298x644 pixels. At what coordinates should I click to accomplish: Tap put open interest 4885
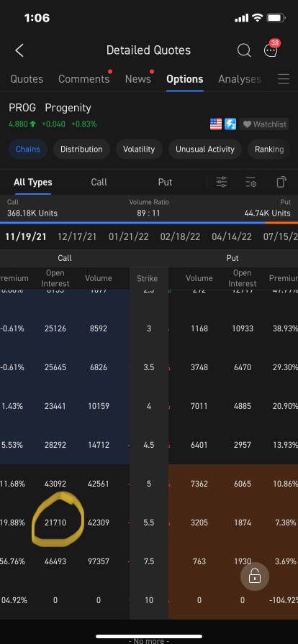pyautogui.click(x=243, y=406)
